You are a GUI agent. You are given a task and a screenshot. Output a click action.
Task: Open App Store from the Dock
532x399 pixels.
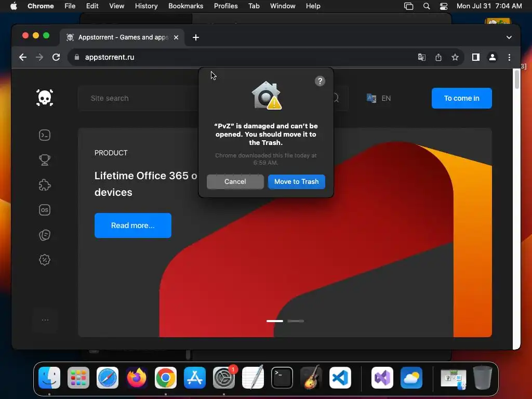click(x=195, y=377)
